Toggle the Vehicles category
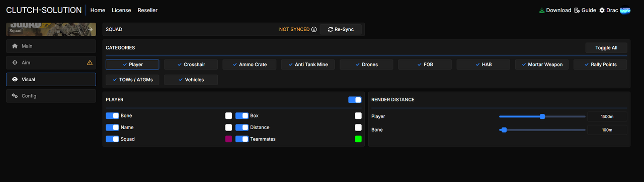Screen dimensions: 644x182 [191, 80]
